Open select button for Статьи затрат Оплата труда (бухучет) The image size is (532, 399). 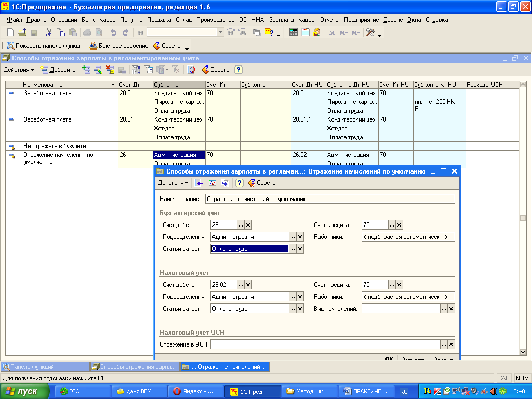pos(292,249)
